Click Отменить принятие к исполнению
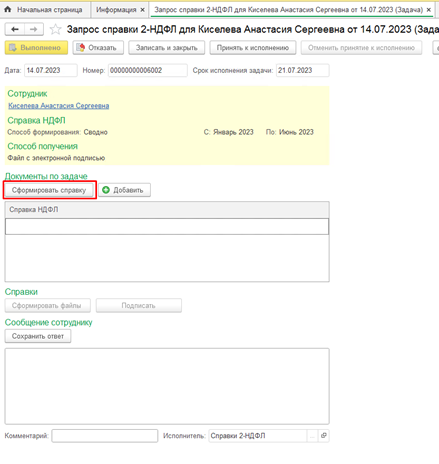439x464 pixels. [x=361, y=48]
